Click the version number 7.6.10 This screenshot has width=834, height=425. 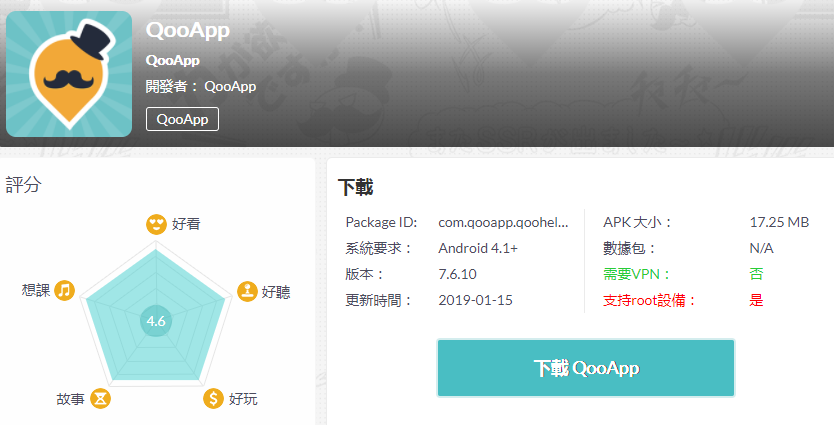point(457,274)
